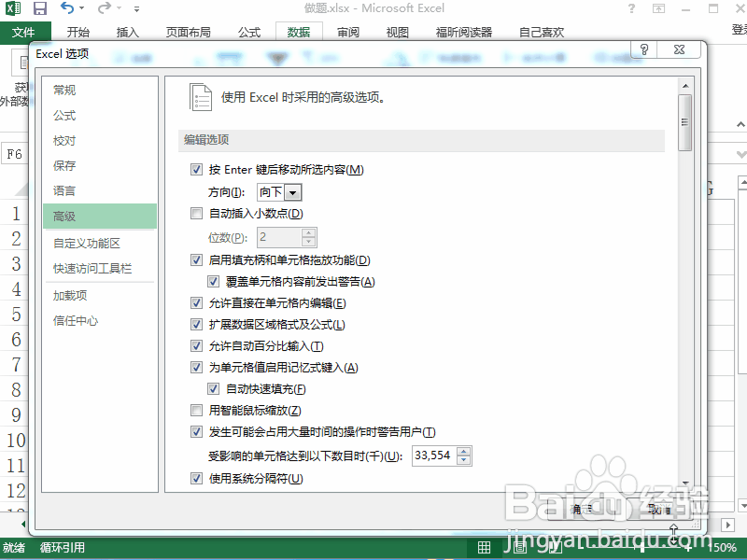Select 快速访问工具栏 category
Viewport: 747px width, 560px height.
click(x=100, y=268)
